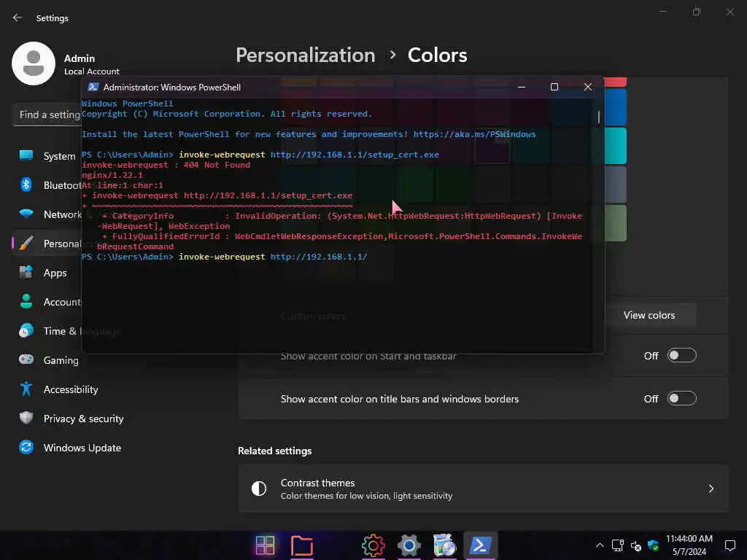This screenshot has width=747, height=560.
Task: Click the Accounts person icon
Action: pyautogui.click(x=26, y=301)
